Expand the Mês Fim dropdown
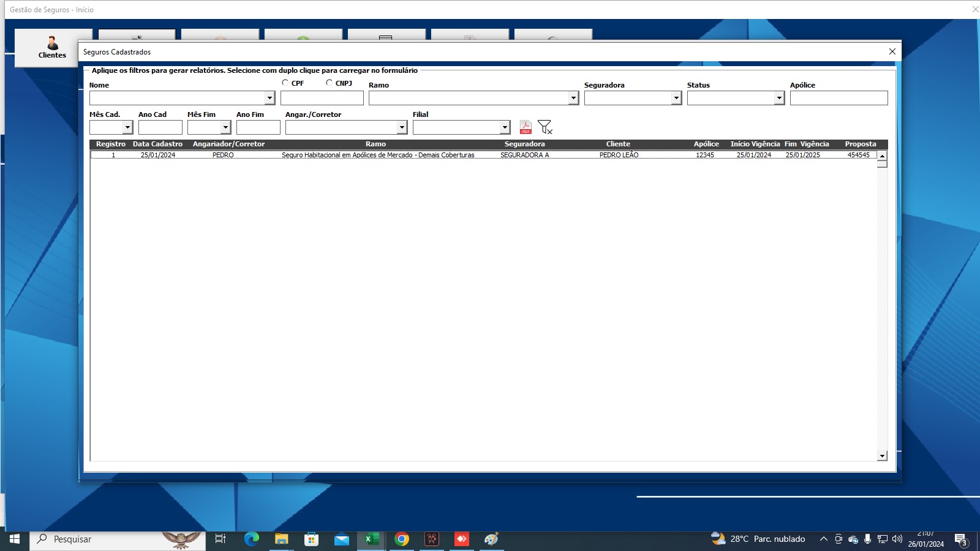Screen dimensions: 980x551 [x=225, y=127]
